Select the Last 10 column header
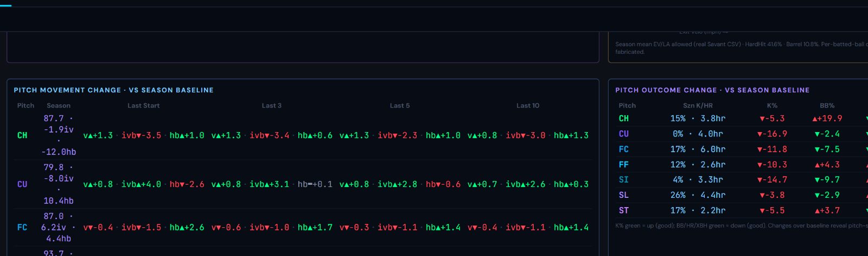Image resolution: width=868 pixels, height=256 pixels. (x=528, y=105)
